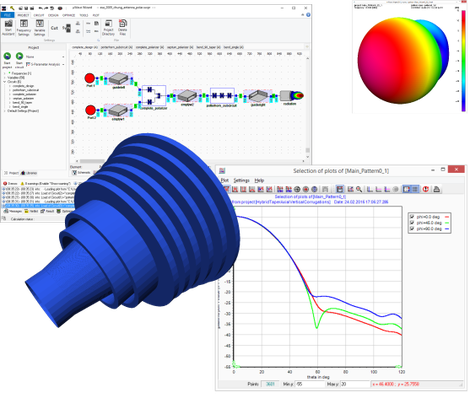470x398 pixels.
Task: Uncheck the phi=90.0 deg curve checkbox
Action: pyautogui.click(x=412, y=229)
